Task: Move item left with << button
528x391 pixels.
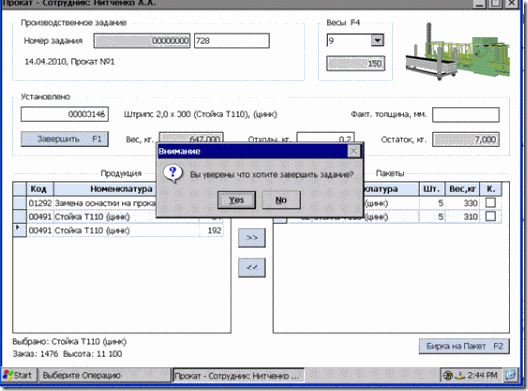Action: pos(252,267)
